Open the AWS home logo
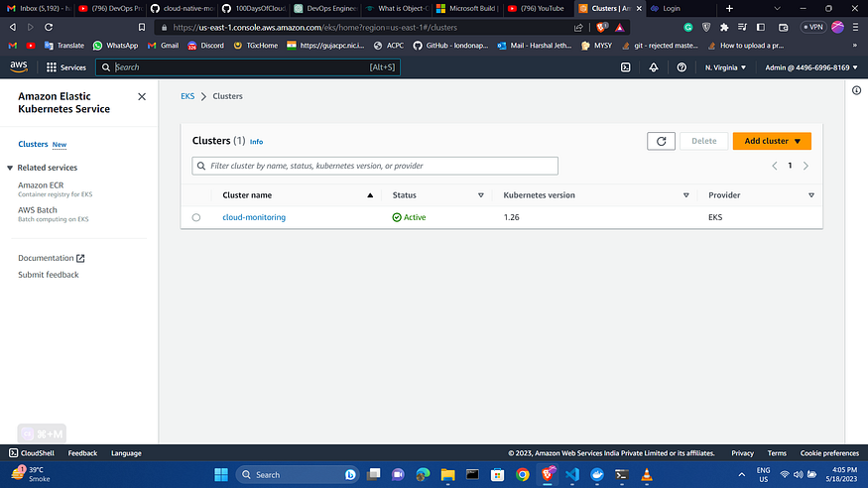The image size is (868, 488). pos(19,66)
